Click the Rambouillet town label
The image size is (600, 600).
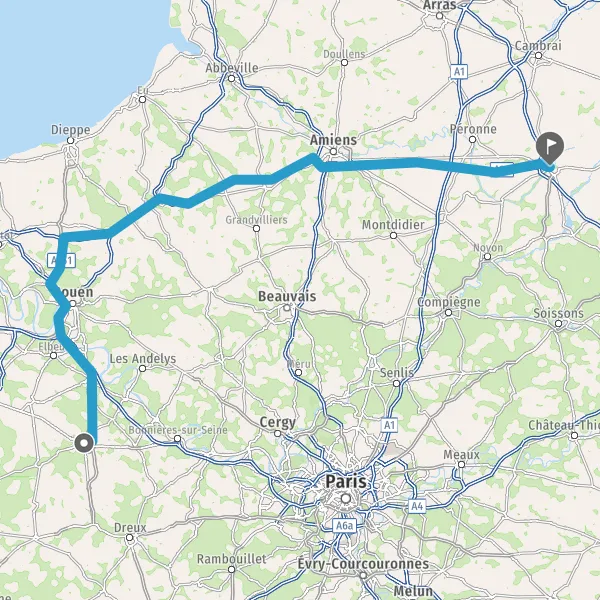(x=232, y=559)
